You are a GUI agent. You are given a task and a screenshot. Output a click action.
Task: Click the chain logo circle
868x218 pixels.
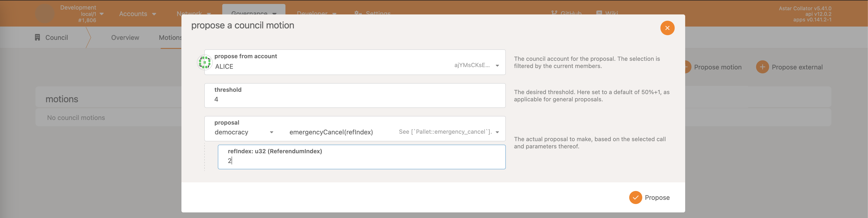tap(45, 14)
